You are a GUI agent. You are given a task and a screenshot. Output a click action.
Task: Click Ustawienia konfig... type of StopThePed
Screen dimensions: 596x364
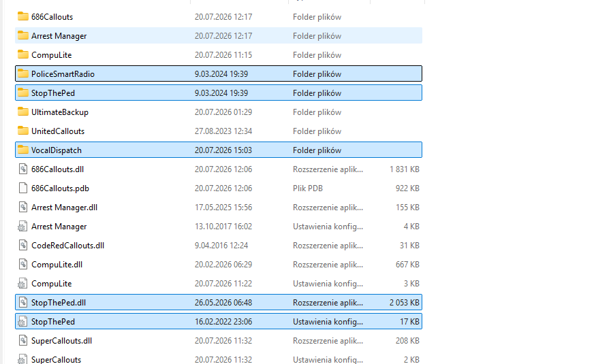pos(328,322)
